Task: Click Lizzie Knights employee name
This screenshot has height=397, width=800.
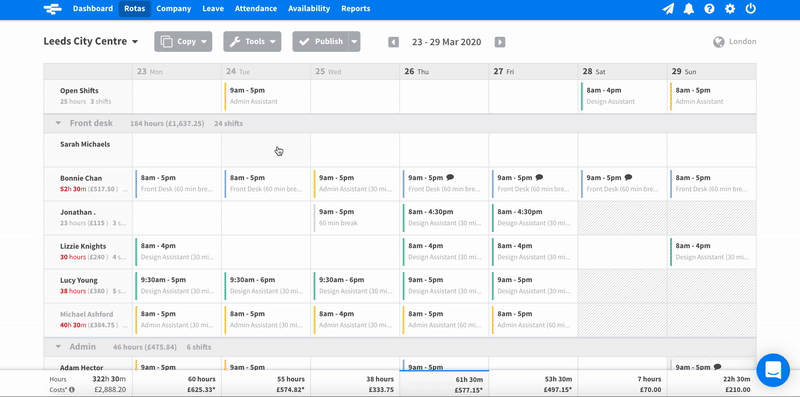Action: (83, 246)
